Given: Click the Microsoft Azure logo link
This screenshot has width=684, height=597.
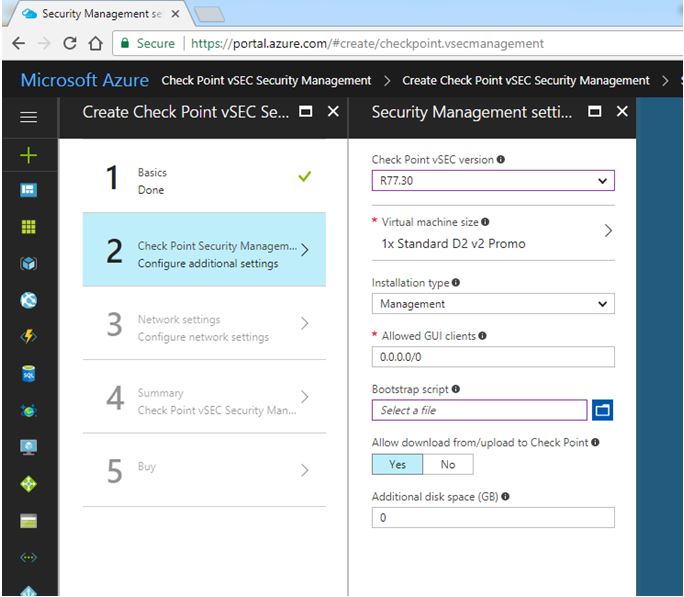Looking at the screenshot, I should click(85, 80).
